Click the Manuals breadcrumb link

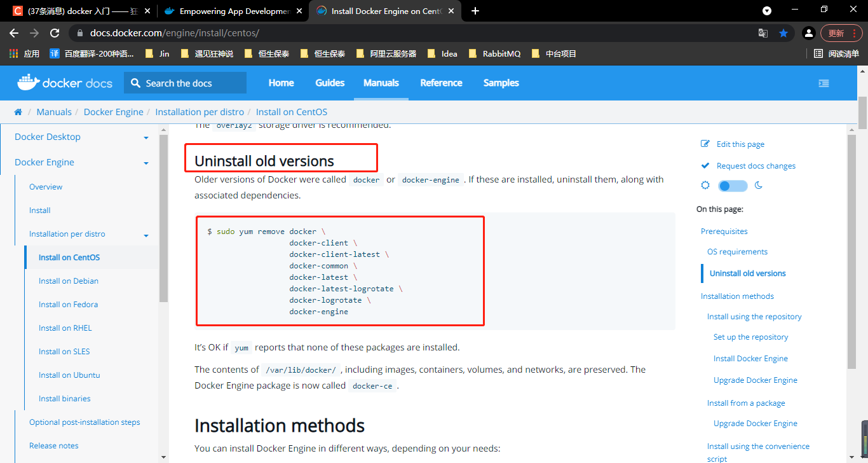(x=54, y=112)
